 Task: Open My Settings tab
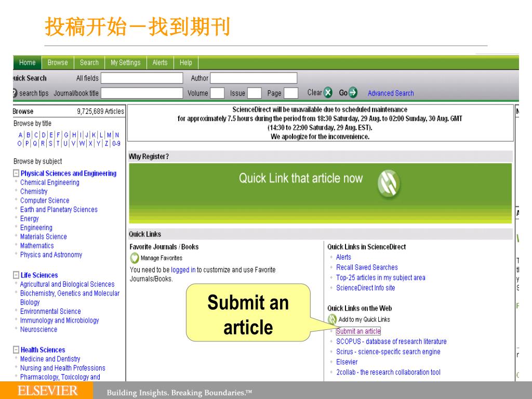click(126, 63)
